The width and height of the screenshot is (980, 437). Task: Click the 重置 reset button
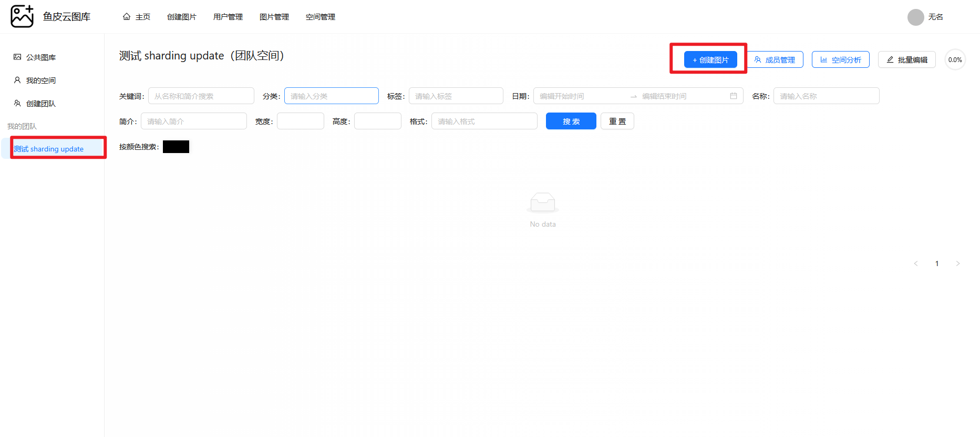point(617,121)
